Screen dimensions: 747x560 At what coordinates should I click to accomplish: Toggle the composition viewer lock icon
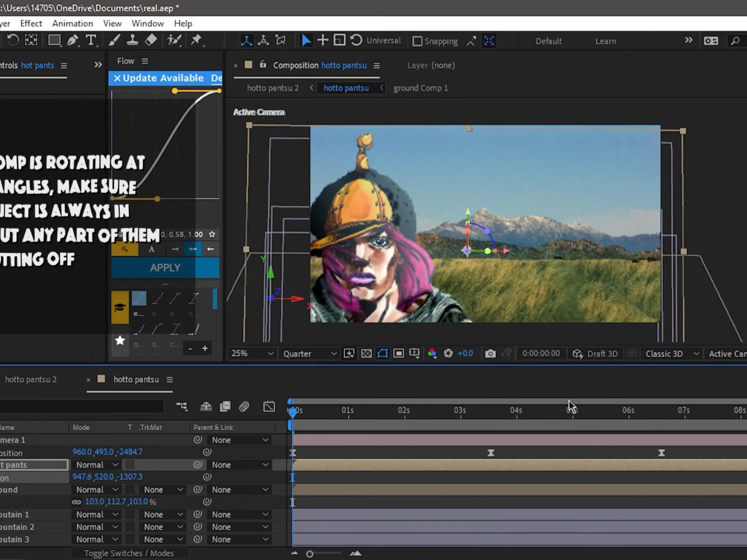pos(263,65)
